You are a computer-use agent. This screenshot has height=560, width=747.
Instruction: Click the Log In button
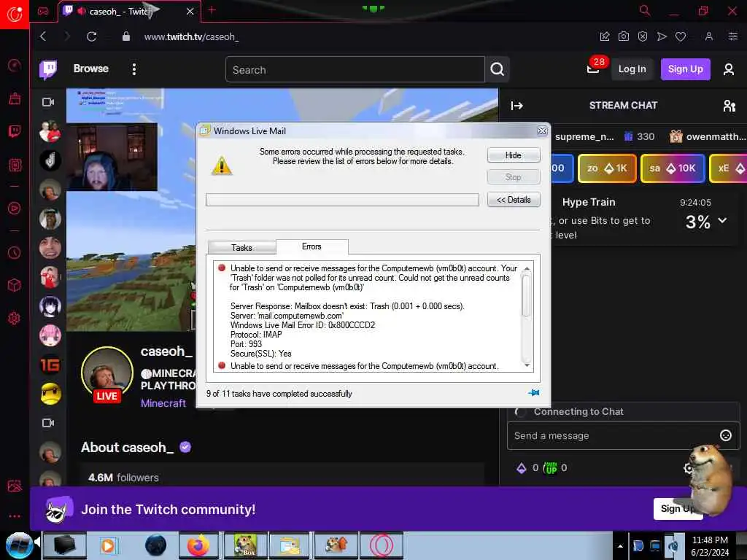tap(632, 69)
